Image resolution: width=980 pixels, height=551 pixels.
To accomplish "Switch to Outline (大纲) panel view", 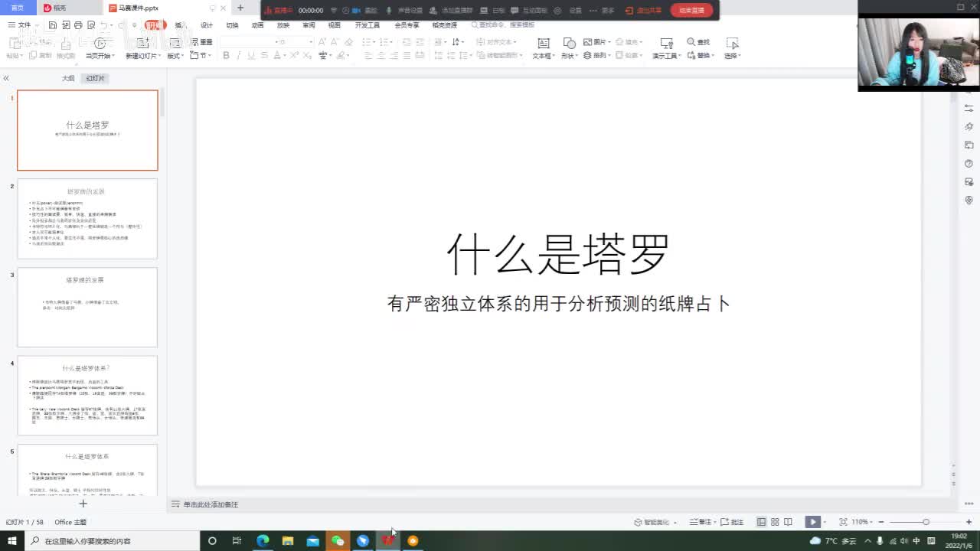I will point(68,79).
